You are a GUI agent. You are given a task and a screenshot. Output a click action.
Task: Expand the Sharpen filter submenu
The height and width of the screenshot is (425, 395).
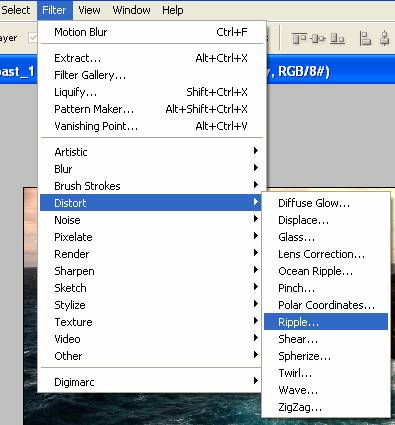(151, 271)
